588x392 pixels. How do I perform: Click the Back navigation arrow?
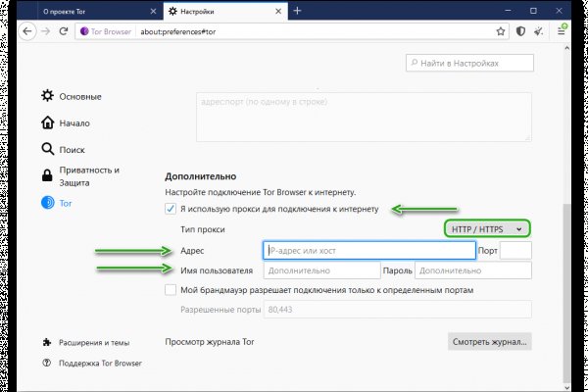(x=27, y=30)
